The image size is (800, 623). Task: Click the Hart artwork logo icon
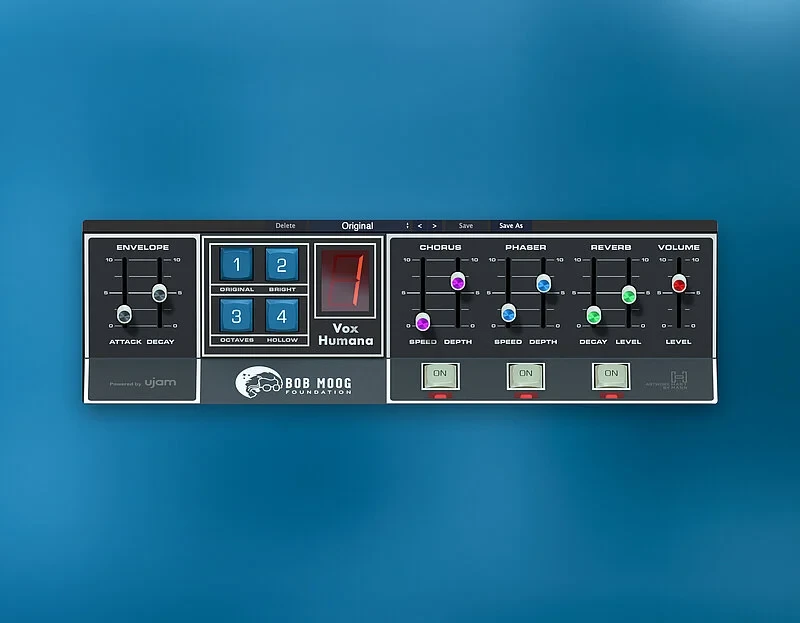681,377
